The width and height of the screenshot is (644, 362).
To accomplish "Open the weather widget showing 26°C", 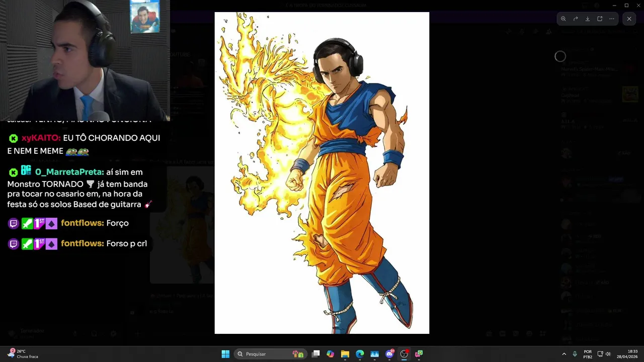I will coord(23,354).
